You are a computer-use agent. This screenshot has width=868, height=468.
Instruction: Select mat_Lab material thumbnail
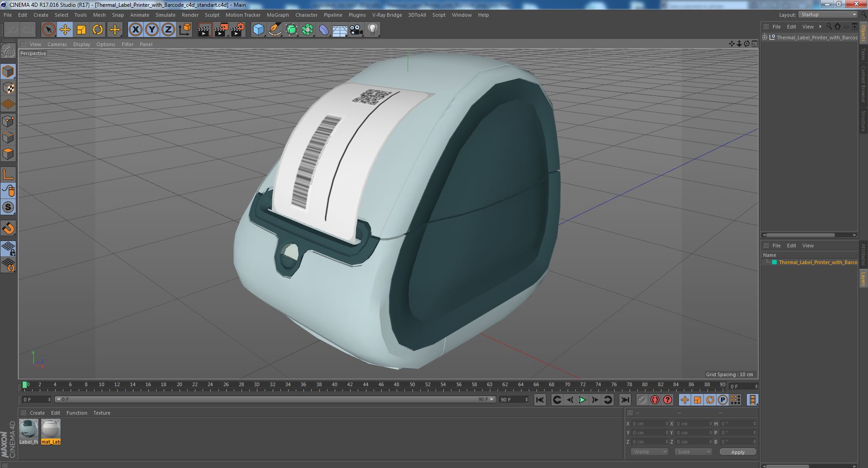51,431
